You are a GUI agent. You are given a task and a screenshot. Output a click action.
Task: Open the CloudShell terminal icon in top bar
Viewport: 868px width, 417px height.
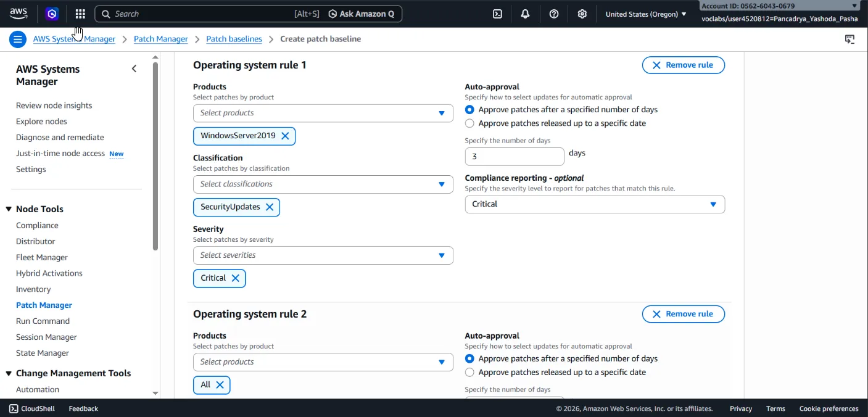tap(497, 14)
